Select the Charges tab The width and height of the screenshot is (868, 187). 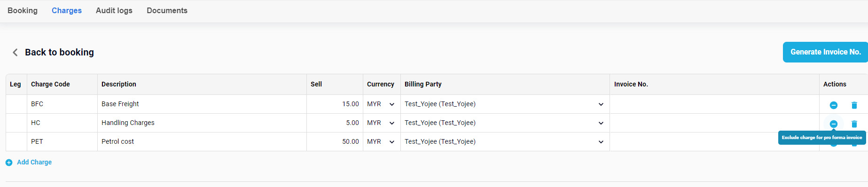tap(67, 10)
